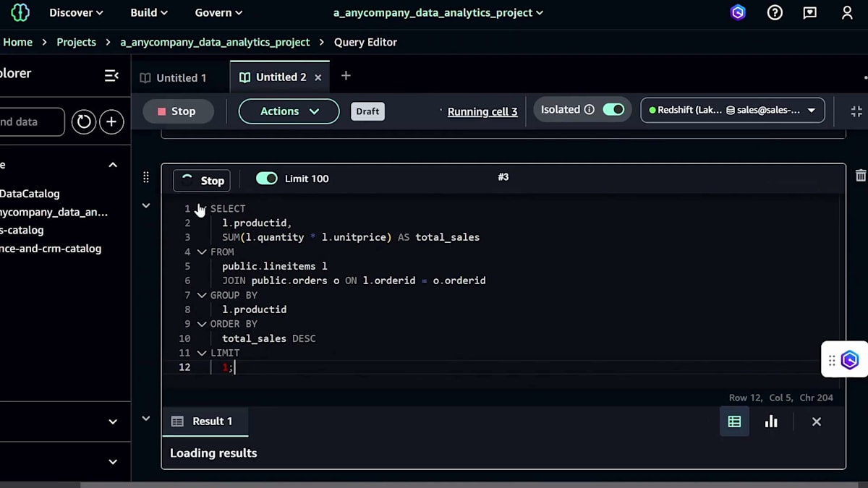
Task: Select the nycompany_data_an... tree item
Action: pyautogui.click(x=54, y=212)
